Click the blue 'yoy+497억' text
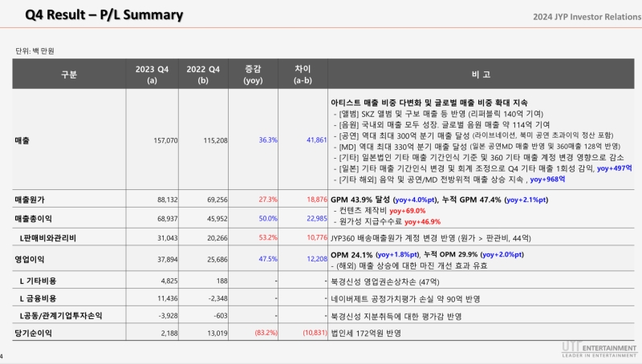 pos(614,168)
